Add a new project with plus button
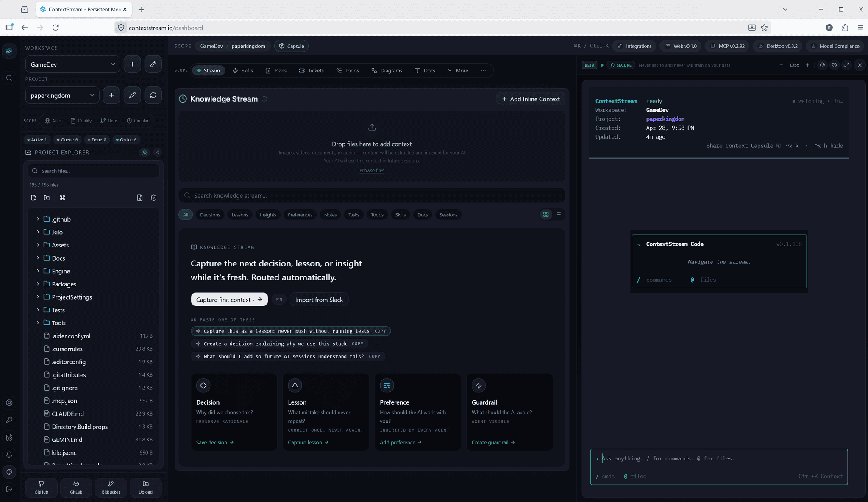The width and height of the screenshot is (868, 502). 111,95
